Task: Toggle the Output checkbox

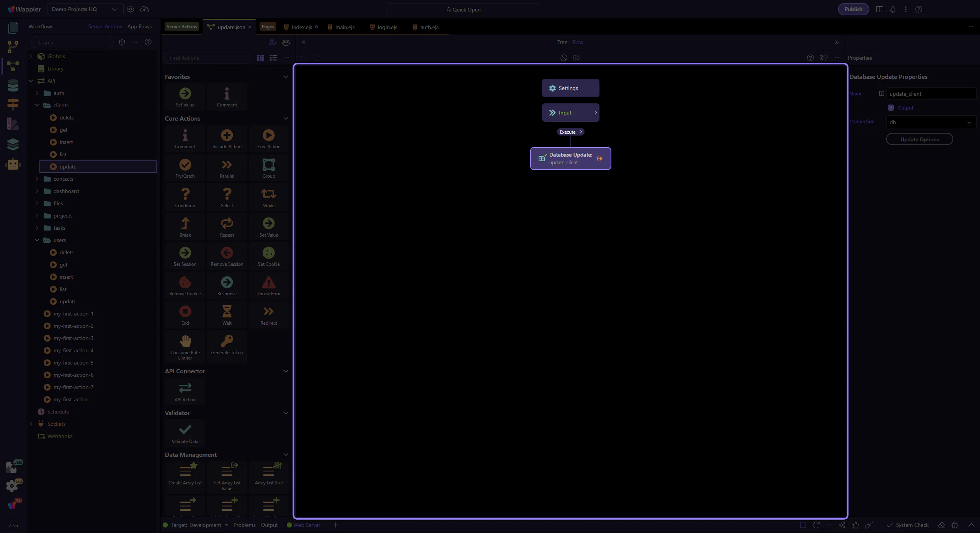Action: (891, 108)
